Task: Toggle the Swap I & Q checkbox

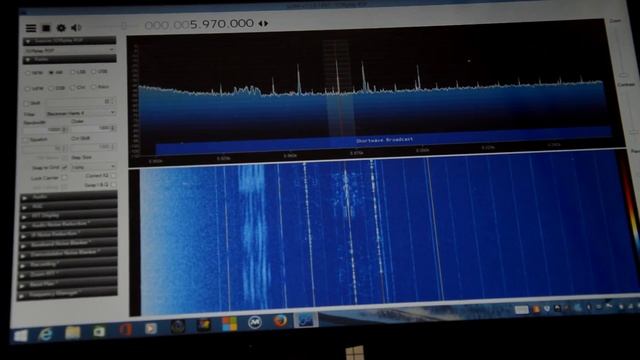Action: [x=113, y=185]
